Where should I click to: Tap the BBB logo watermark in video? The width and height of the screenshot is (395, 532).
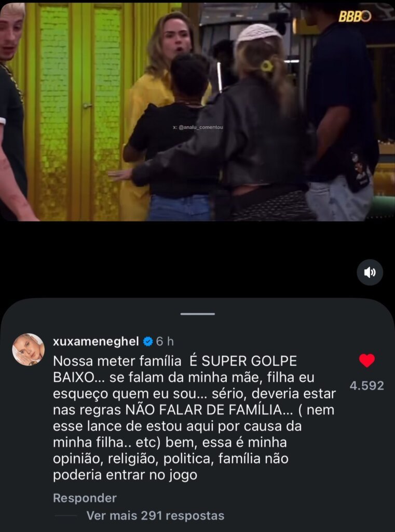coord(355,16)
